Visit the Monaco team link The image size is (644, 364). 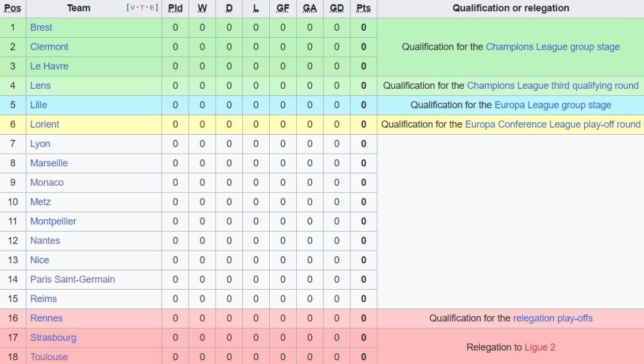tap(47, 183)
